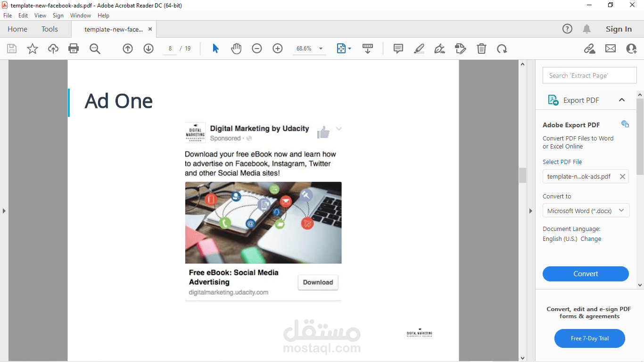Click the Facebook ad preview image

[263, 222]
